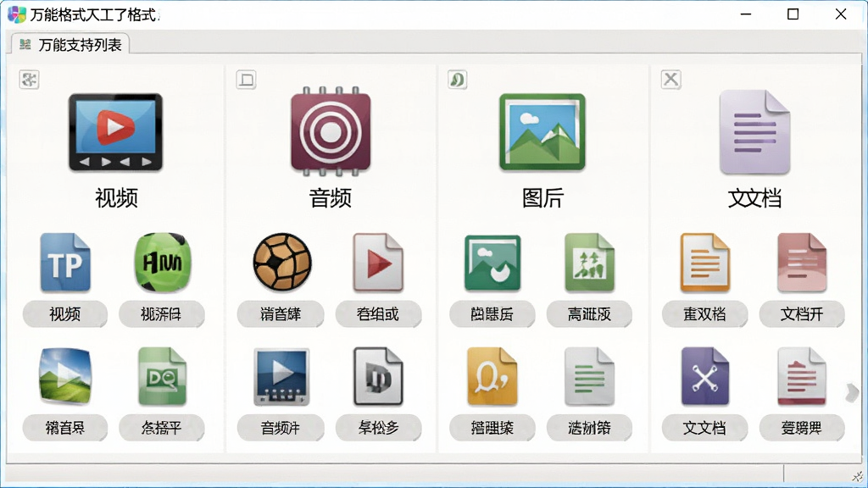This screenshot has width=868, height=488.
Task: Click the small corner icon of the 视频 panel
Action: pos(30,80)
